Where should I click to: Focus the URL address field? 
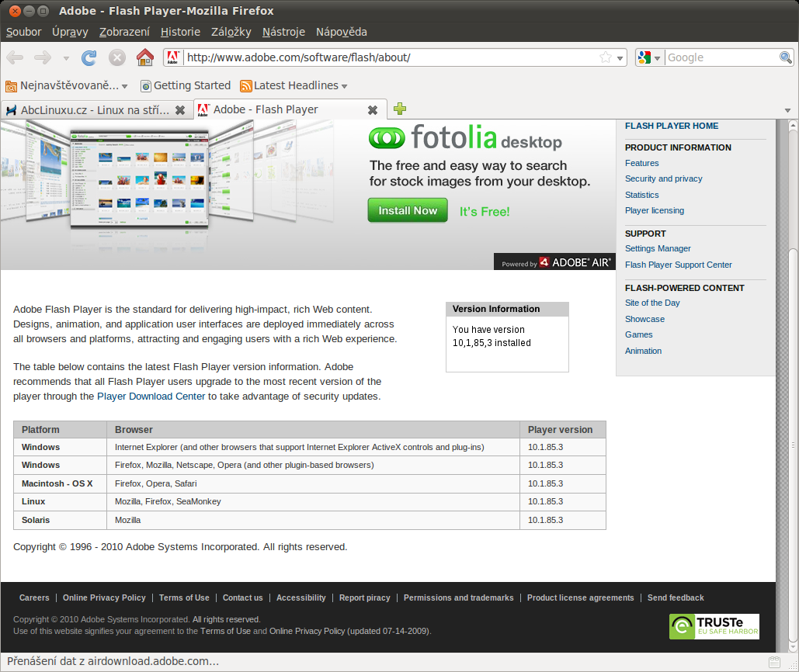tap(391, 57)
